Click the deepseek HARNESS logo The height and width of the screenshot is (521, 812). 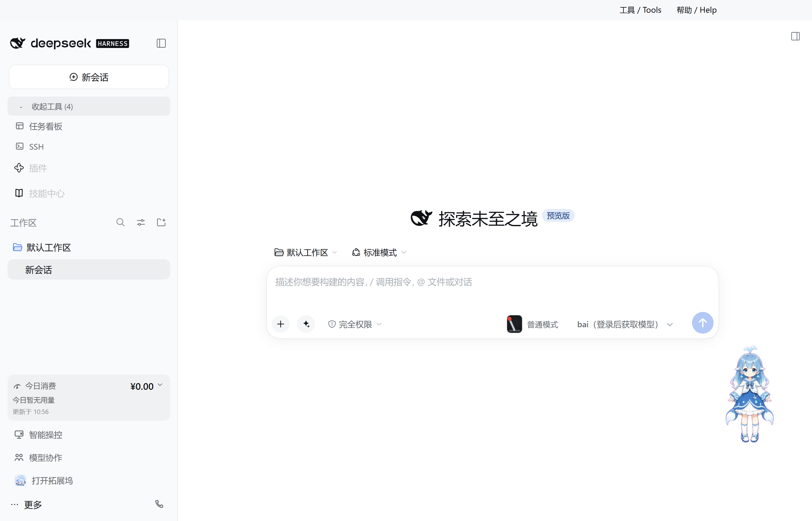pyautogui.click(x=70, y=43)
